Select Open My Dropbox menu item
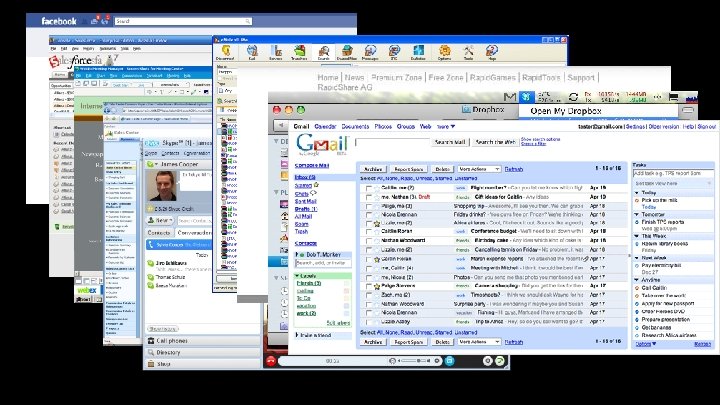720x405 pixels. pos(599,111)
